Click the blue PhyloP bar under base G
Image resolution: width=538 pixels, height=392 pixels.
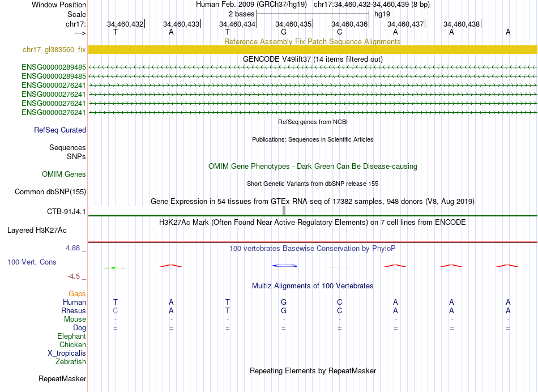(x=284, y=266)
